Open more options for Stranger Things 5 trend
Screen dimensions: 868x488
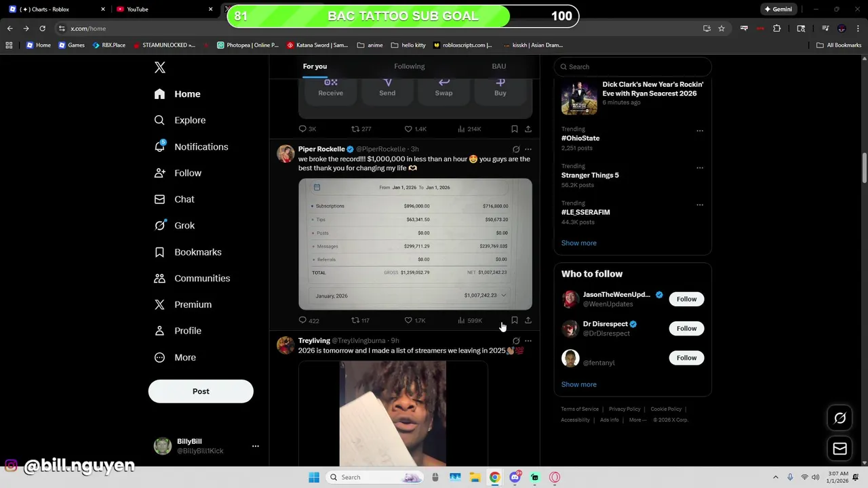click(700, 167)
